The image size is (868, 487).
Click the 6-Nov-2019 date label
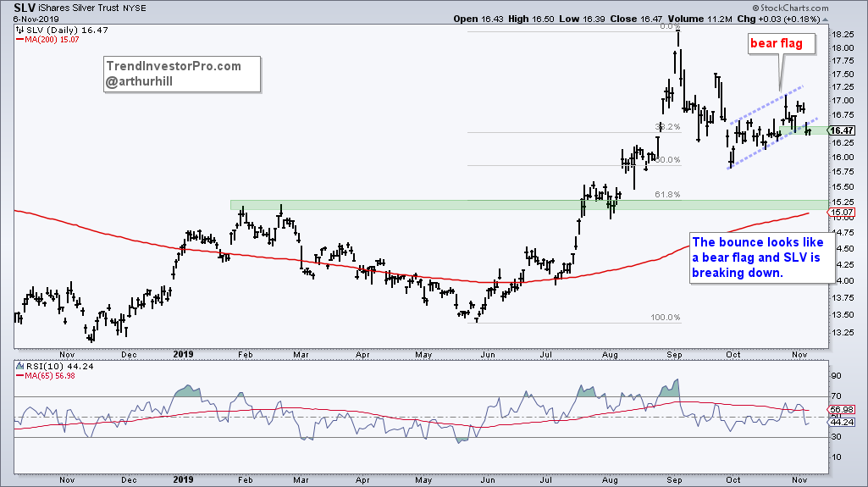pyautogui.click(x=35, y=19)
